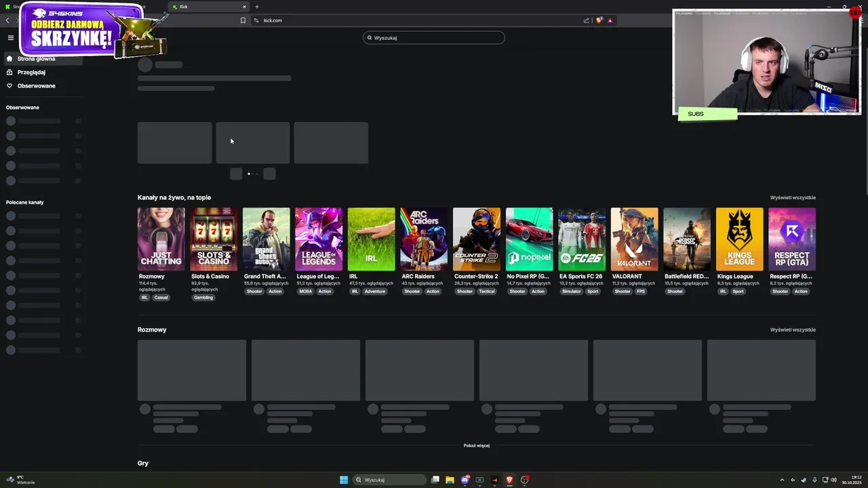Open the Battlefield REDSEC category thumbnail

click(x=687, y=239)
